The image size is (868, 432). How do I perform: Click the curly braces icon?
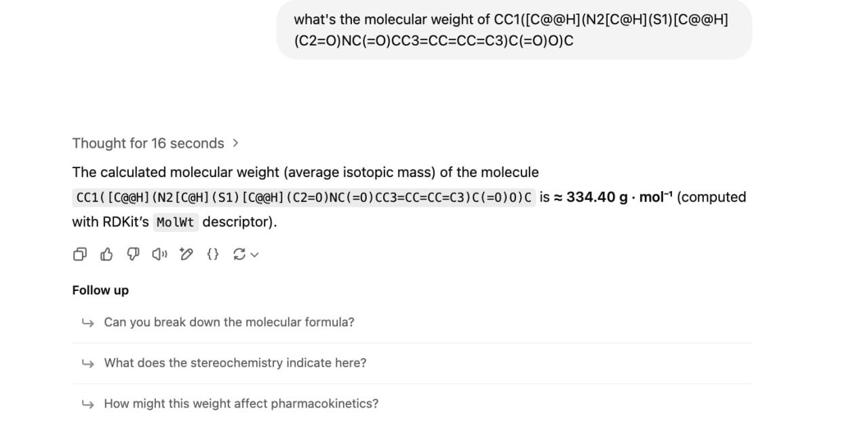click(213, 254)
